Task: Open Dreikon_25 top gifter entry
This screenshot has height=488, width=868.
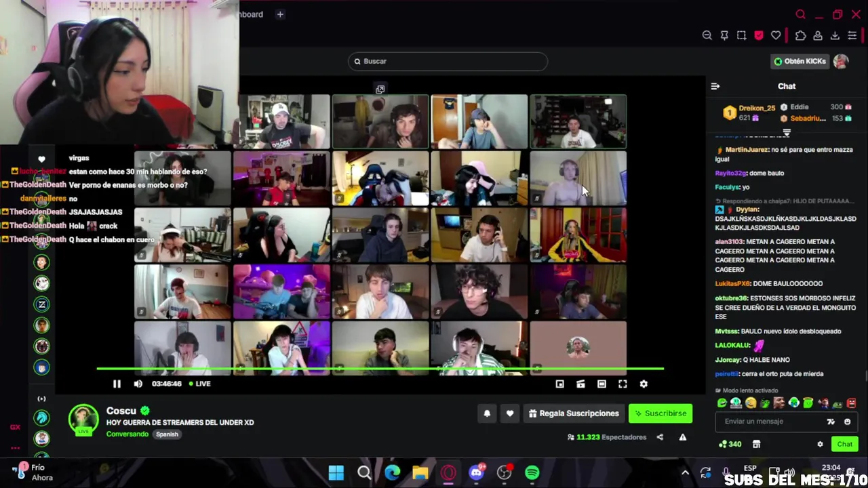Action: click(749, 113)
